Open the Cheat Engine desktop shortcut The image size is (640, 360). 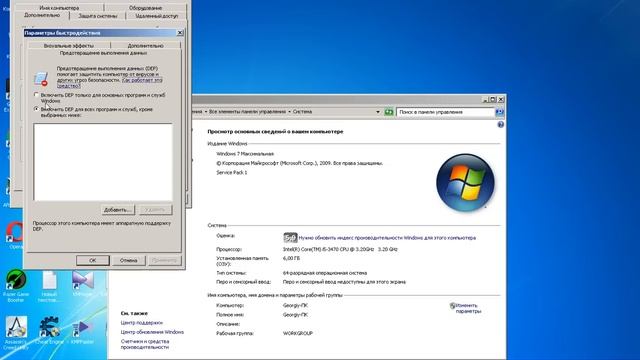(x=49, y=331)
